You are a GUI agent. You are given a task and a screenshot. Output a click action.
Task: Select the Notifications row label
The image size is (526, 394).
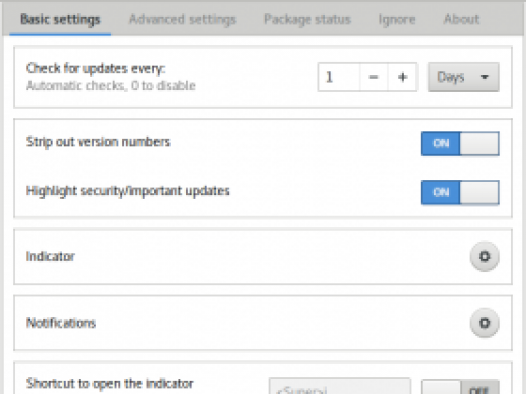pos(61,323)
